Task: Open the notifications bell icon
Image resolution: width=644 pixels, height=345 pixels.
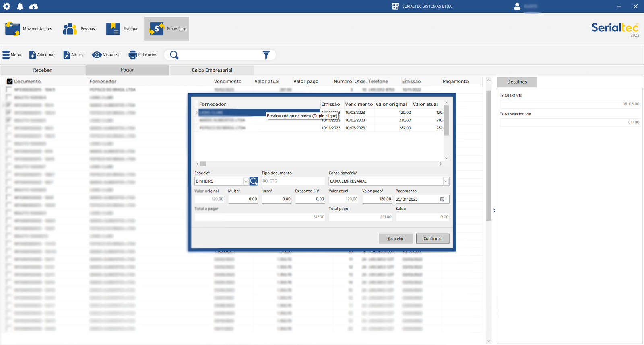Action: (x=20, y=6)
